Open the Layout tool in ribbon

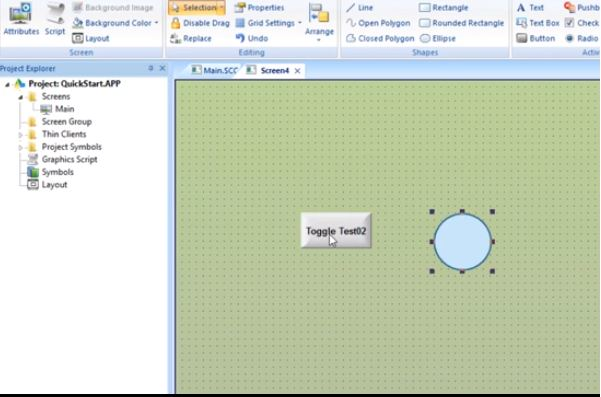click(90, 38)
